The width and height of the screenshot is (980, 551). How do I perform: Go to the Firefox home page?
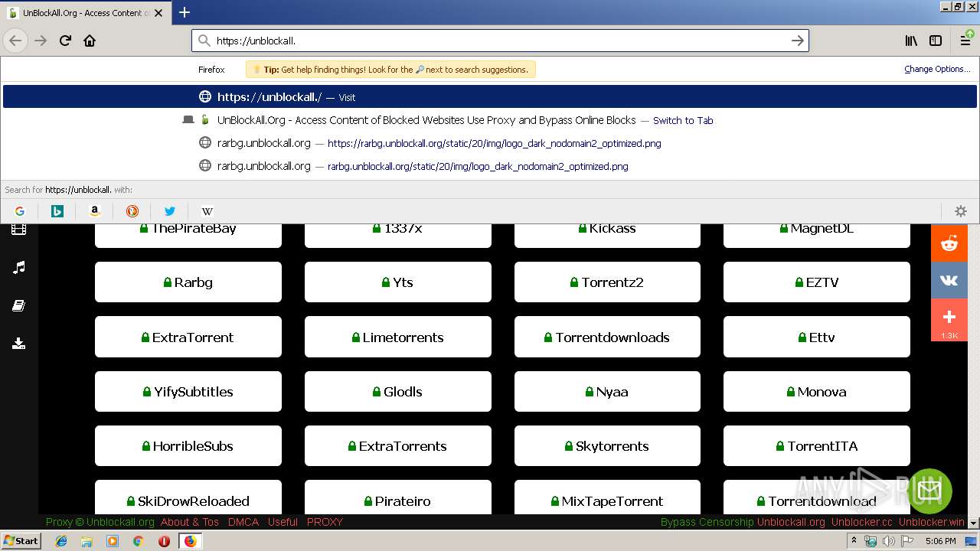coord(90,41)
